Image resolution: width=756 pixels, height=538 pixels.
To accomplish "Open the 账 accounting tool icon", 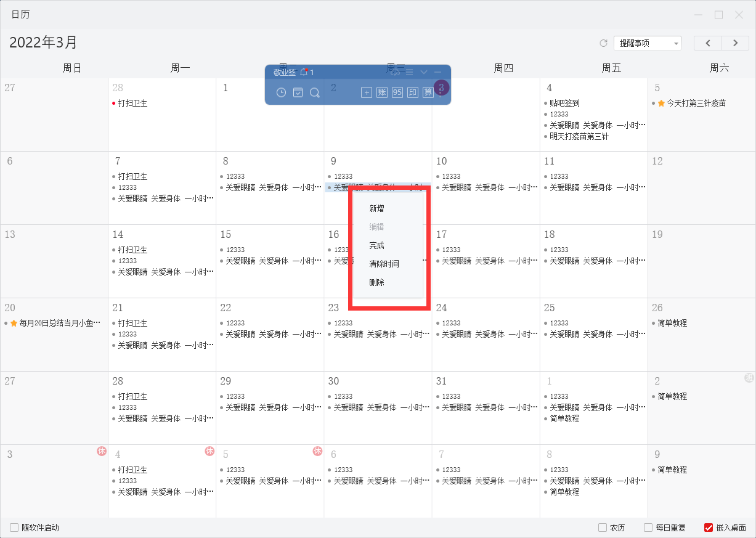I will click(382, 92).
